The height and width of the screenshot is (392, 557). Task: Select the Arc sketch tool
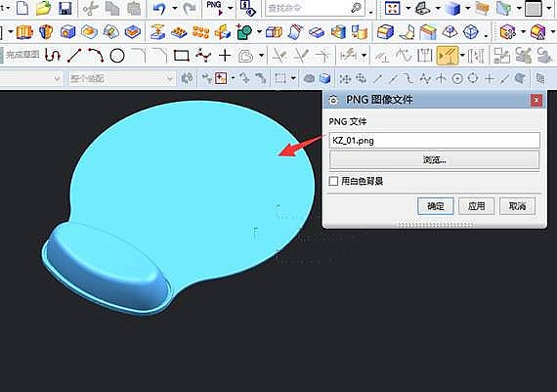point(96,56)
